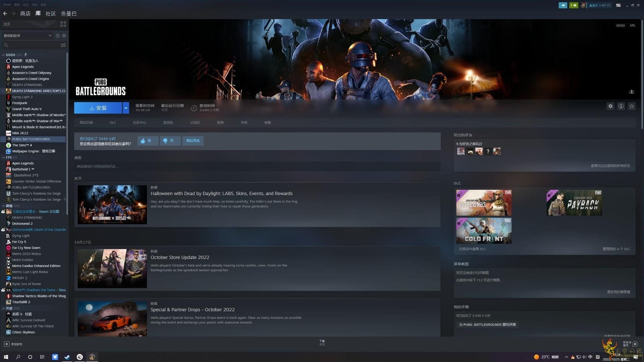The image size is (644, 362).
Task: Select Grand Theft Auto V in library
Action: pyautogui.click(x=27, y=109)
